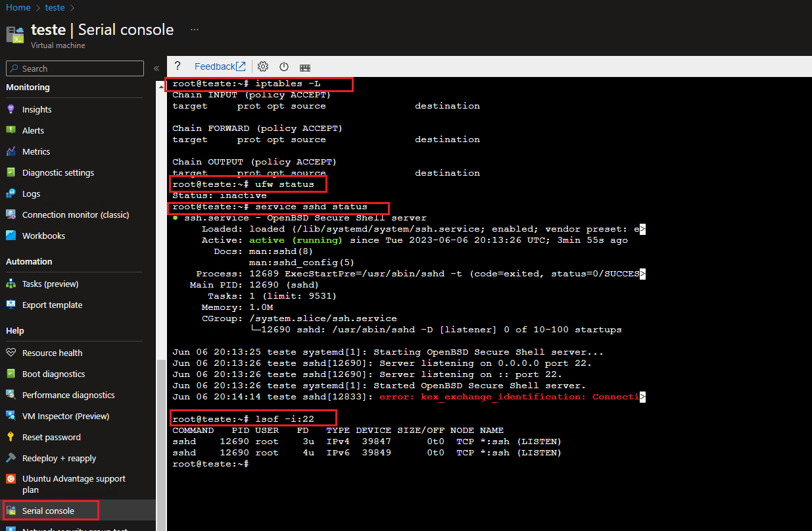Click the Serial console icon in sidebar

[x=11, y=511]
